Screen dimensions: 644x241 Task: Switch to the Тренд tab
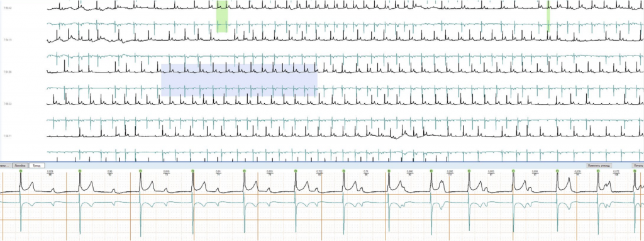(x=36, y=165)
